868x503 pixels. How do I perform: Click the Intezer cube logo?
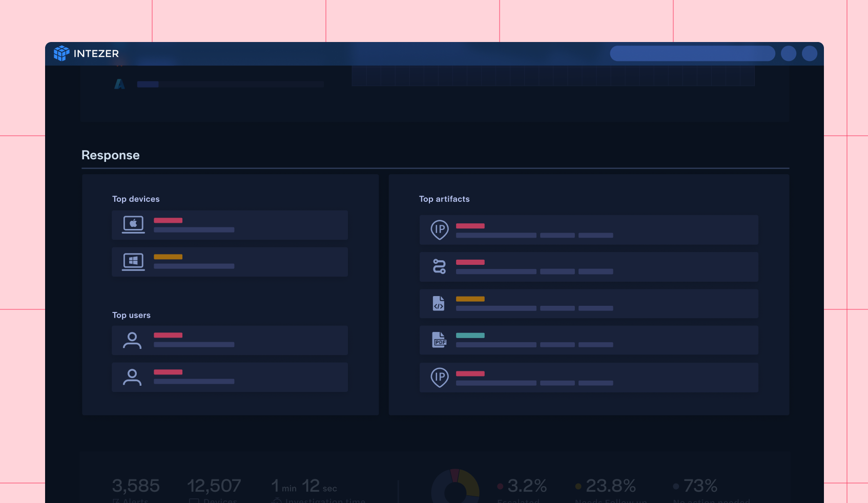click(x=61, y=53)
